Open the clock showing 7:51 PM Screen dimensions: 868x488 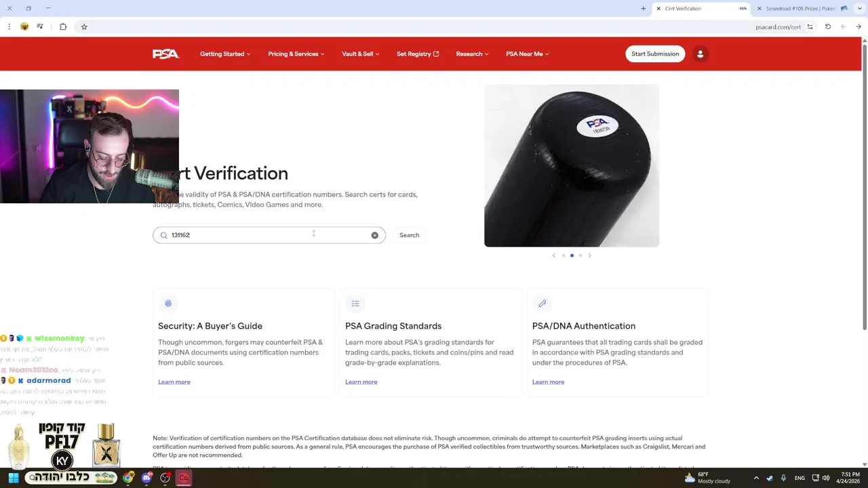point(850,478)
